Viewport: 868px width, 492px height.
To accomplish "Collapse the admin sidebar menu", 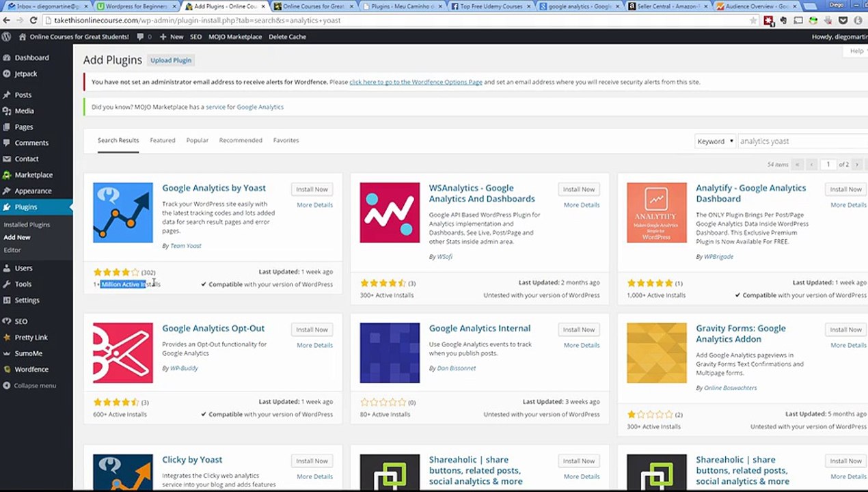I will (x=30, y=386).
